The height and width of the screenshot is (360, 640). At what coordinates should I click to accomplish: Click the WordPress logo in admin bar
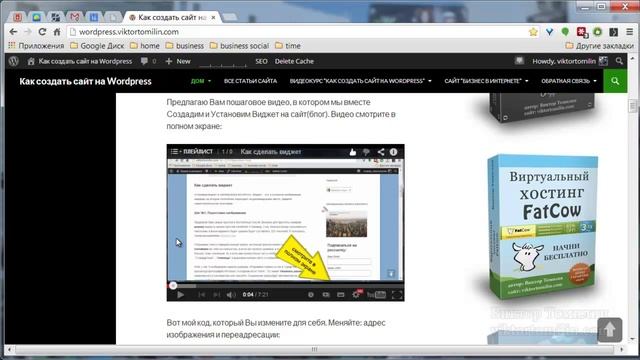coord(13,61)
